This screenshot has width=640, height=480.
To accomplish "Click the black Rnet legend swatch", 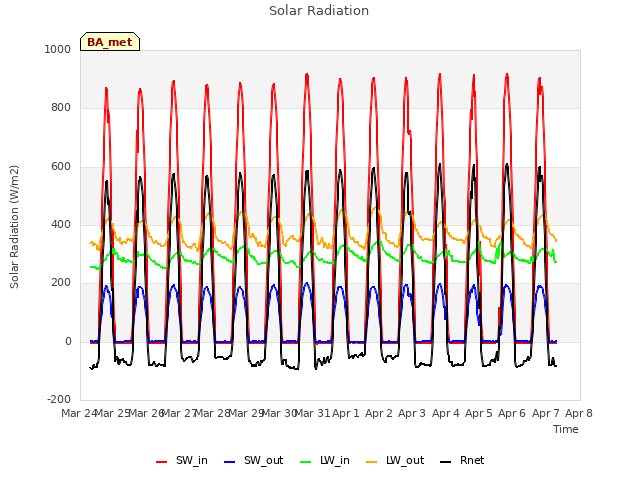I will tap(445, 462).
